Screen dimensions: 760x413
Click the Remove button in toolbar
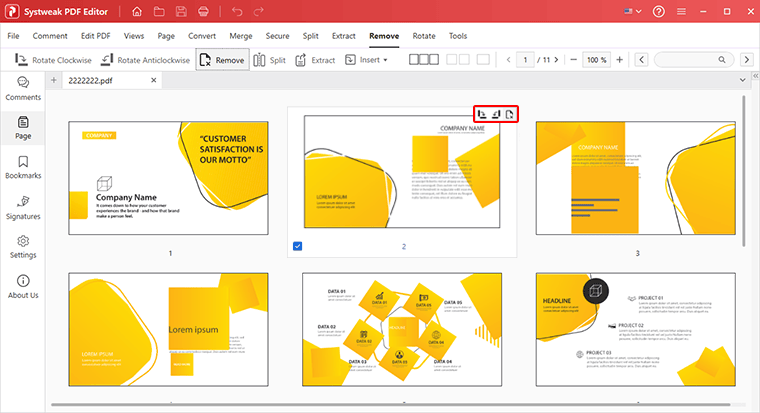pyautogui.click(x=222, y=60)
